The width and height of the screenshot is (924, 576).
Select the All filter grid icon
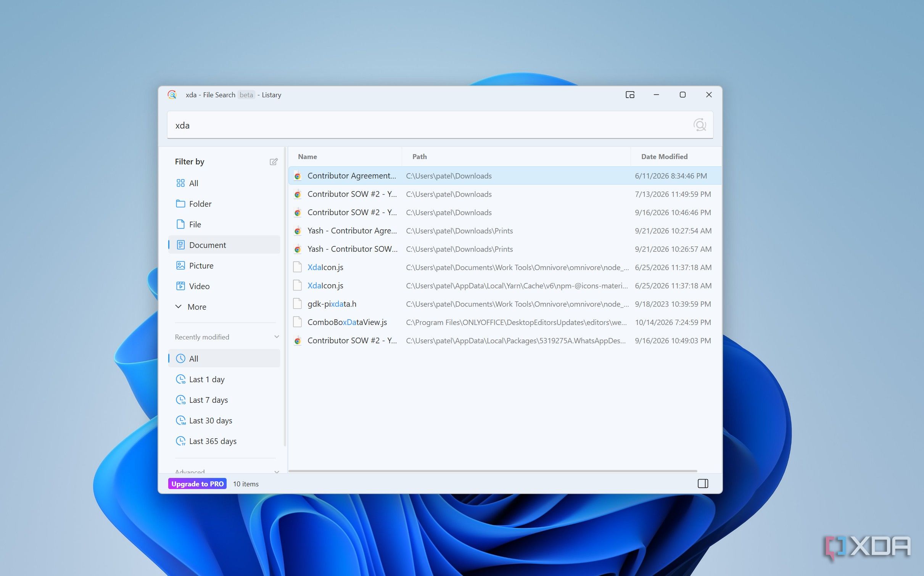[x=180, y=183]
